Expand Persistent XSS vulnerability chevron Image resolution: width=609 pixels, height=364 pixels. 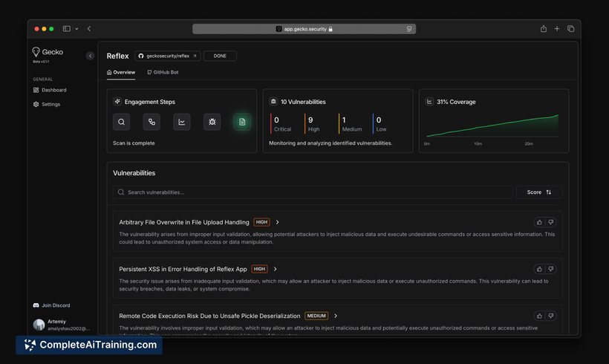coord(275,269)
